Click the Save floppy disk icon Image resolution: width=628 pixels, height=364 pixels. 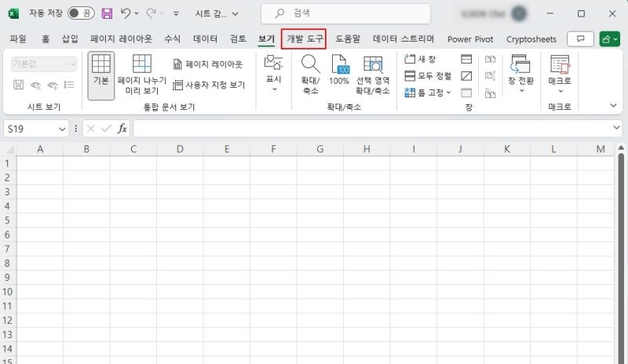point(107,13)
